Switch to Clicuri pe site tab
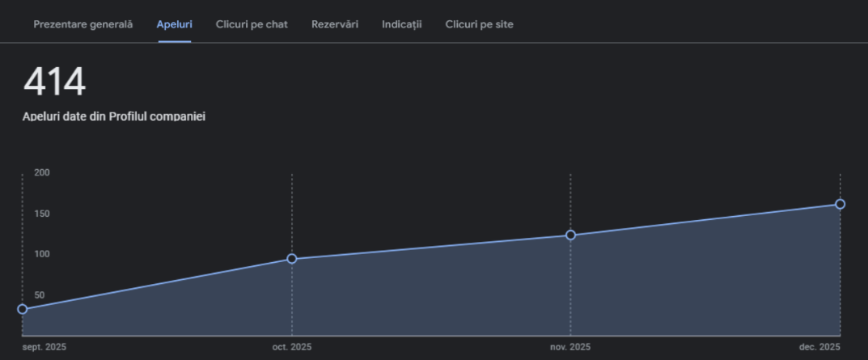 [479, 24]
